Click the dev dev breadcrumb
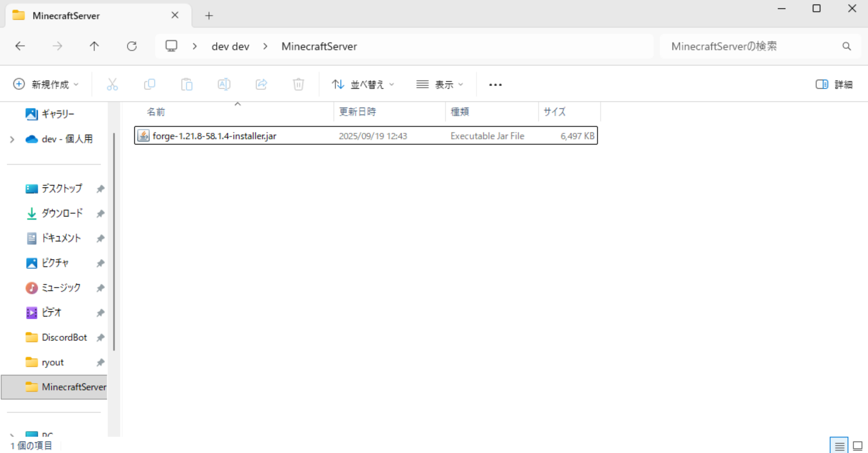Screen dimensions: 868x453 [230, 46]
